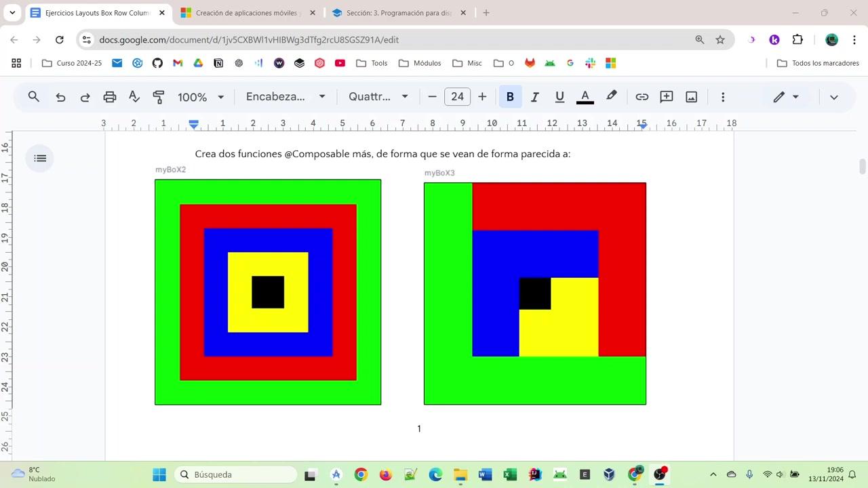Viewport: 868px width, 488px height.
Task: Zoom icon in the address bar
Action: [700, 40]
